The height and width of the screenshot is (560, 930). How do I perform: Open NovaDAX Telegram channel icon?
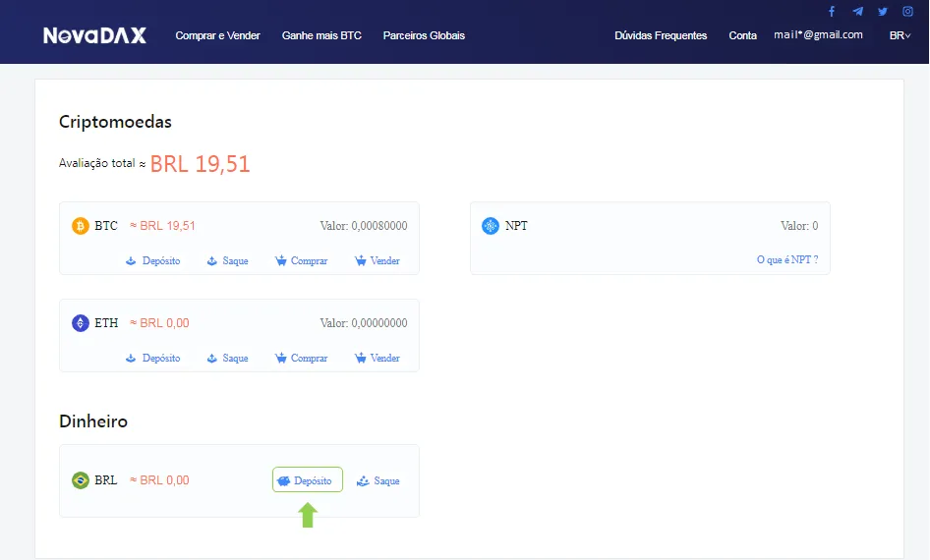(x=857, y=11)
